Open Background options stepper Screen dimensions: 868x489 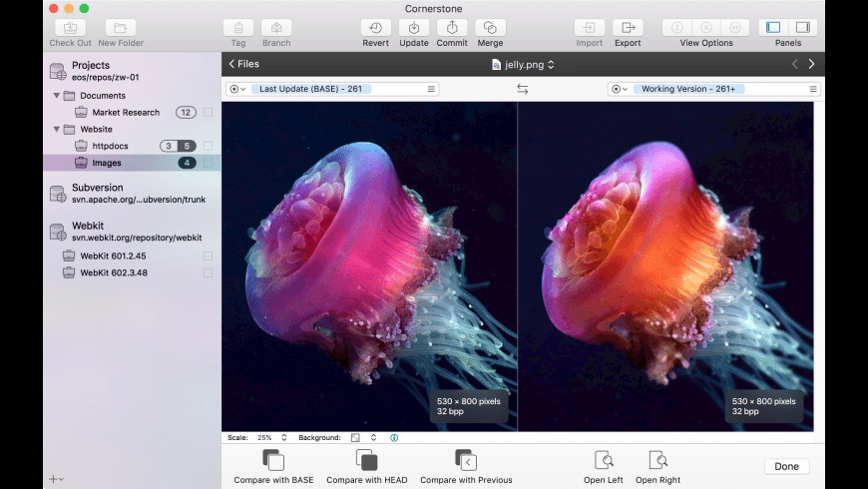click(374, 437)
